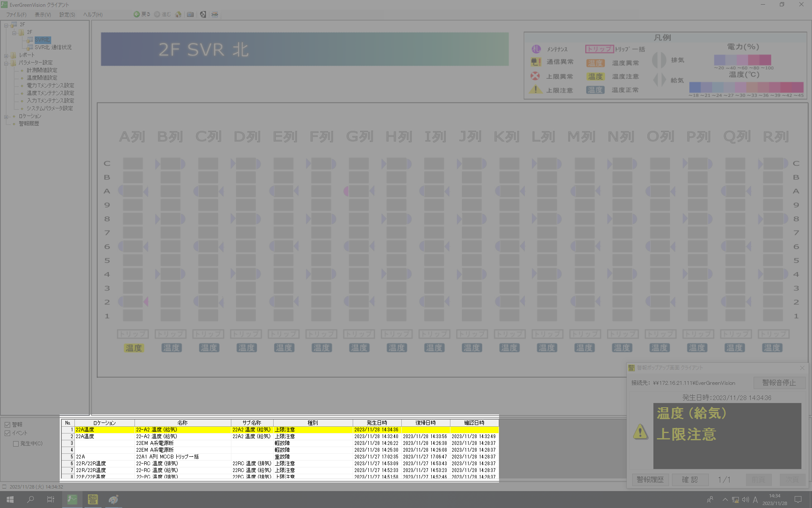This screenshot has width=812, height=508.
Task: Click the pink temperature marker on G列 row A
Action: (x=346, y=191)
